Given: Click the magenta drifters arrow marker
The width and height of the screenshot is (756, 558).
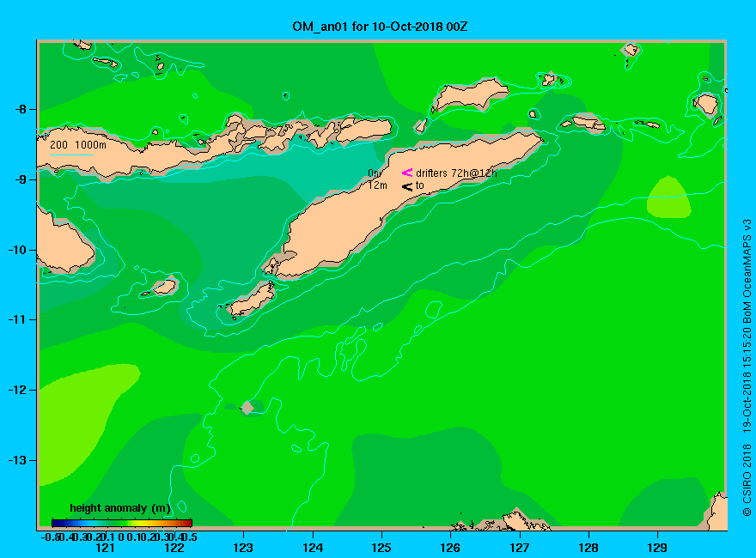Looking at the screenshot, I should coord(407,173).
